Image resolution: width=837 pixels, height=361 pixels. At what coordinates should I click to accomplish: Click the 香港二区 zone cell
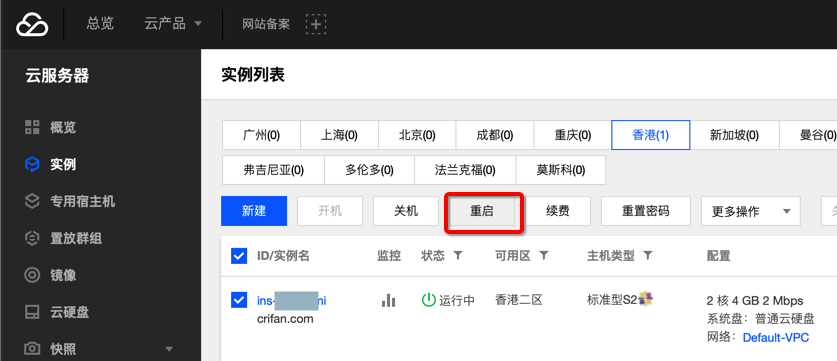(x=519, y=300)
